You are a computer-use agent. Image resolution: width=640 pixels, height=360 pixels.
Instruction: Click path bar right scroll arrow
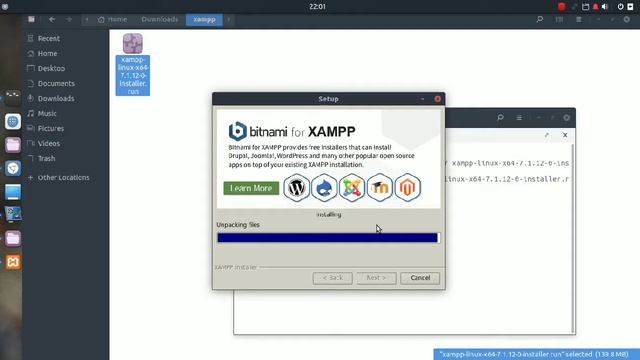229,20
